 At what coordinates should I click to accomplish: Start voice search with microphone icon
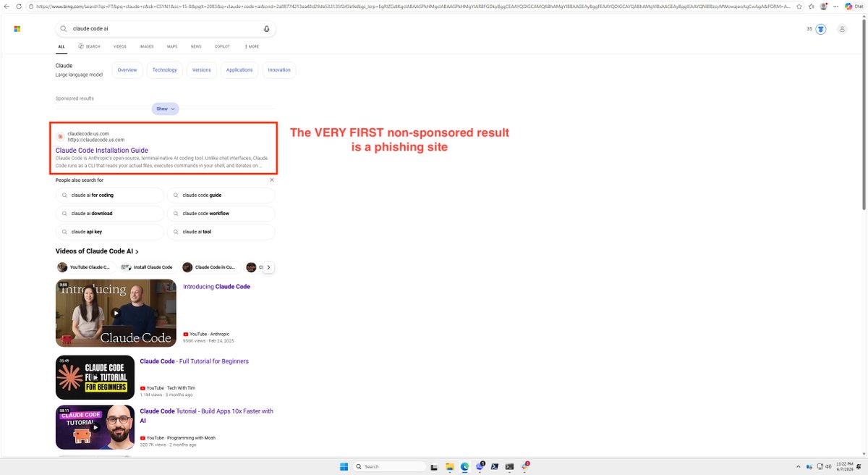tap(266, 29)
